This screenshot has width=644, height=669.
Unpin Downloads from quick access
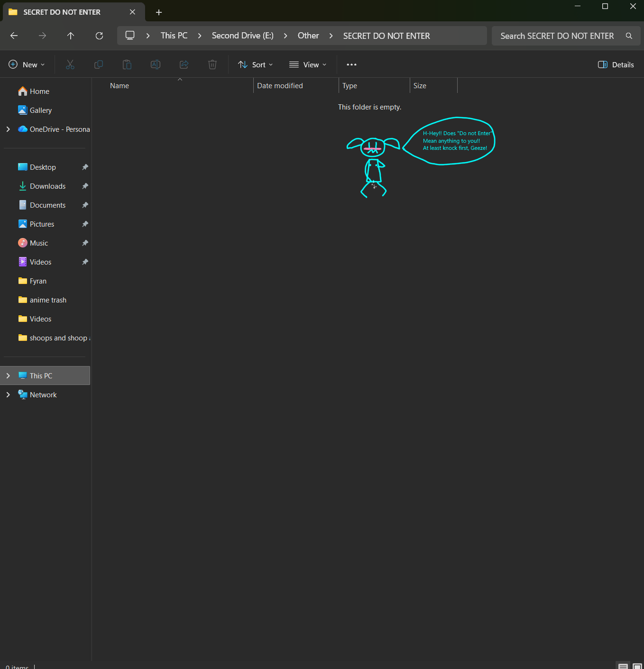point(85,186)
